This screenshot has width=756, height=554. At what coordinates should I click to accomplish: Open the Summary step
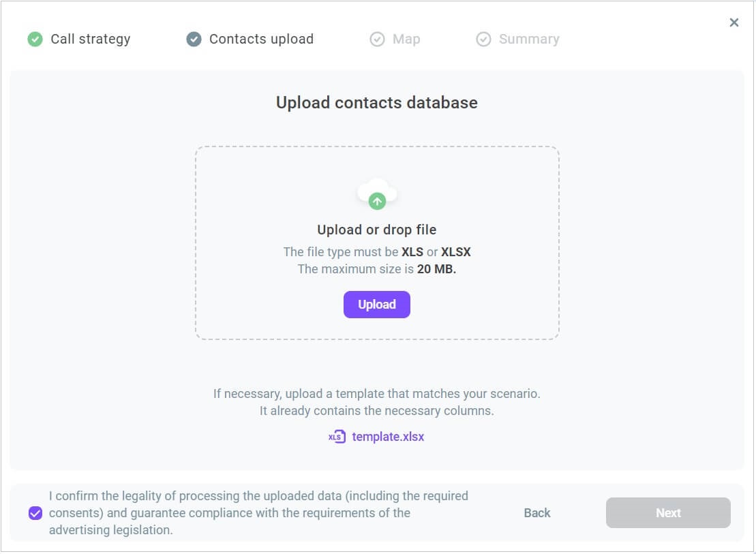click(529, 39)
